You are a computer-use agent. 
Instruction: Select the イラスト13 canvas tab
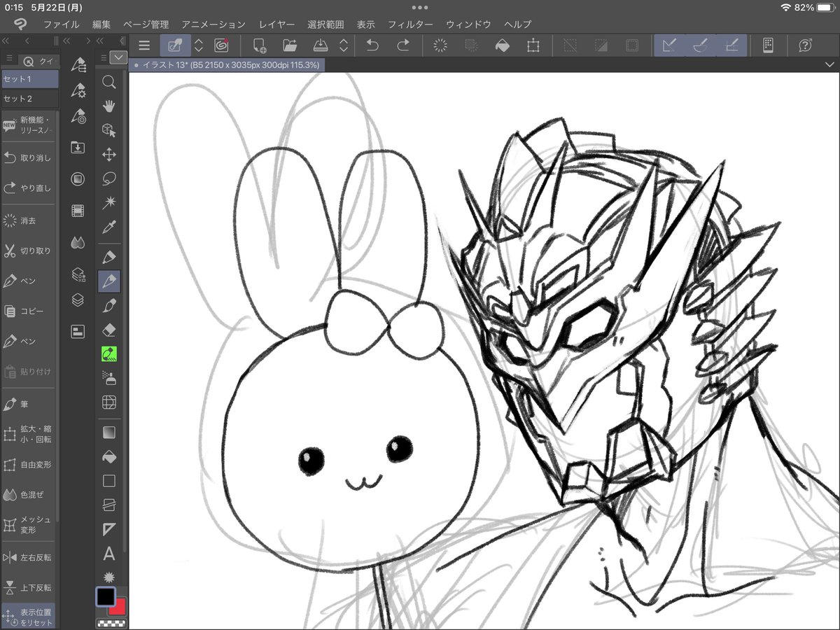point(227,64)
